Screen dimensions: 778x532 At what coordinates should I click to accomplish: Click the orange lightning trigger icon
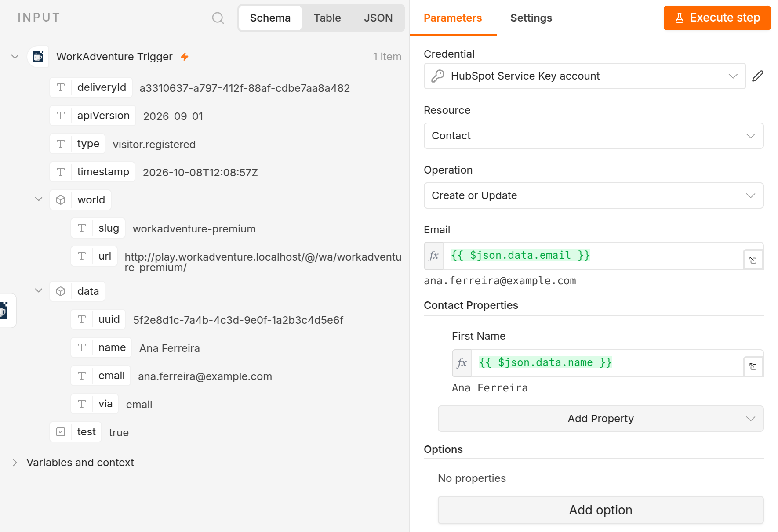185,57
